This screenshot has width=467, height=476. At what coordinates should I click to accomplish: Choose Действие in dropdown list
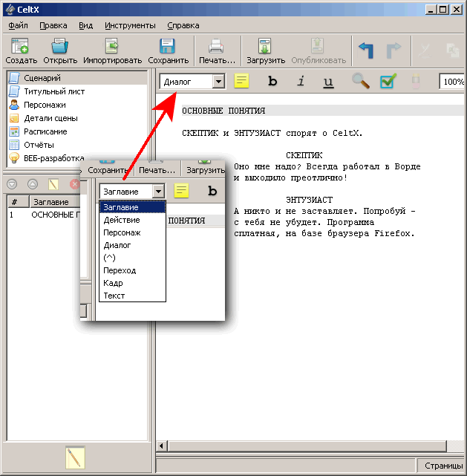(132, 220)
